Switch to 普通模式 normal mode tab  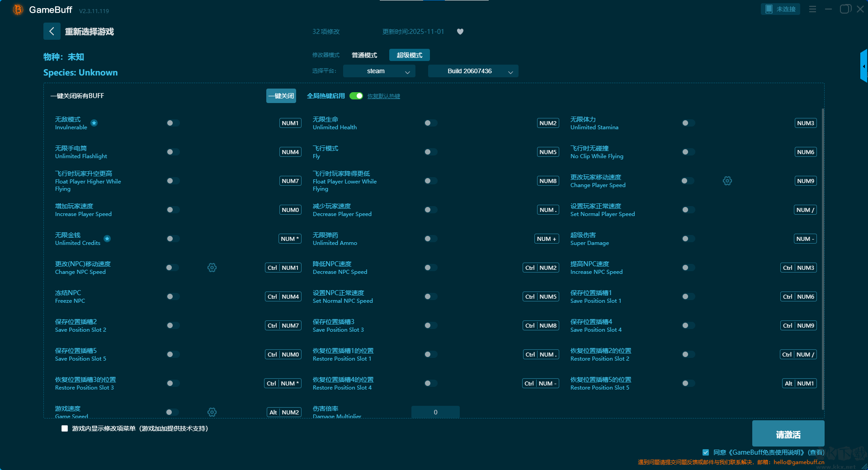(364, 55)
